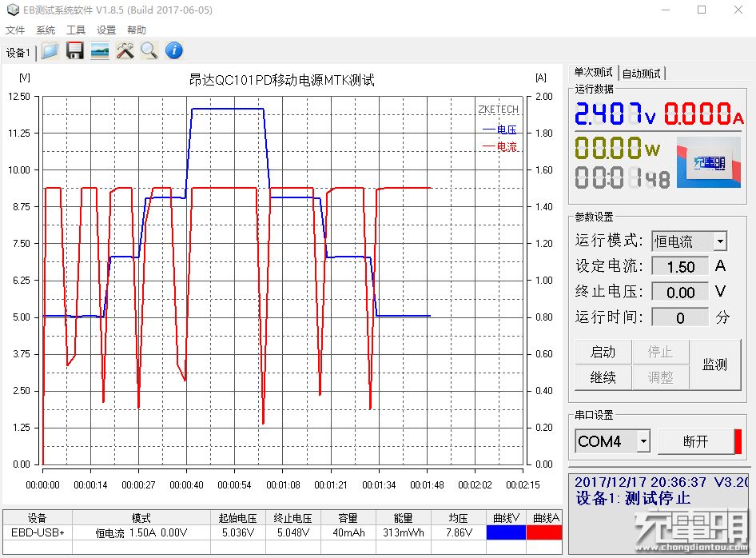Click the 电流 legend entry
Screen dimensions: 756x558
coord(499,146)
